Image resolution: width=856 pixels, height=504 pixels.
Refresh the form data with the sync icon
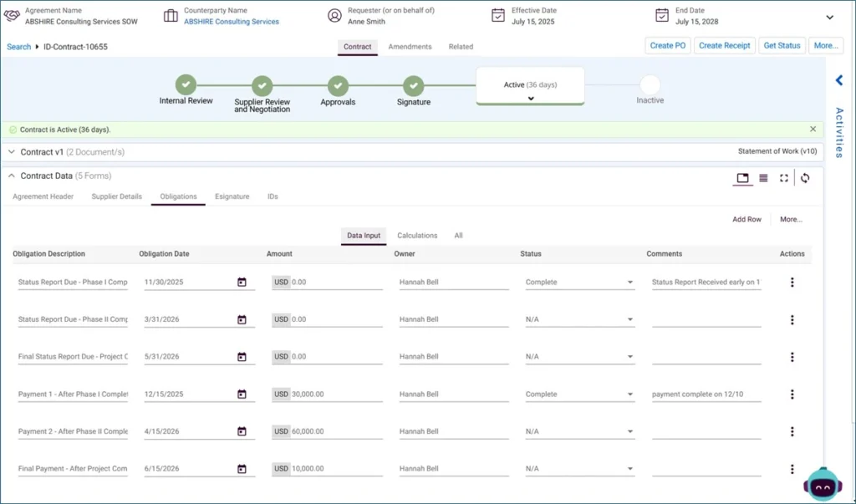804,177
